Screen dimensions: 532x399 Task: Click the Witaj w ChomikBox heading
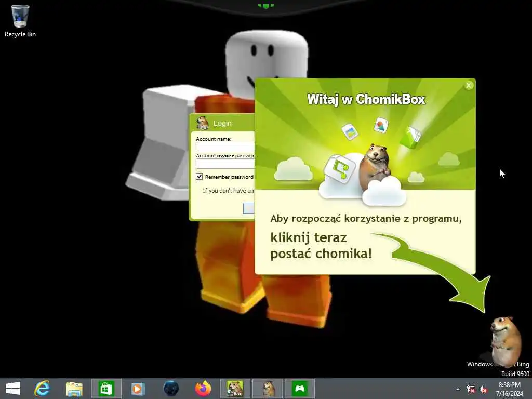tap(366, 99)
